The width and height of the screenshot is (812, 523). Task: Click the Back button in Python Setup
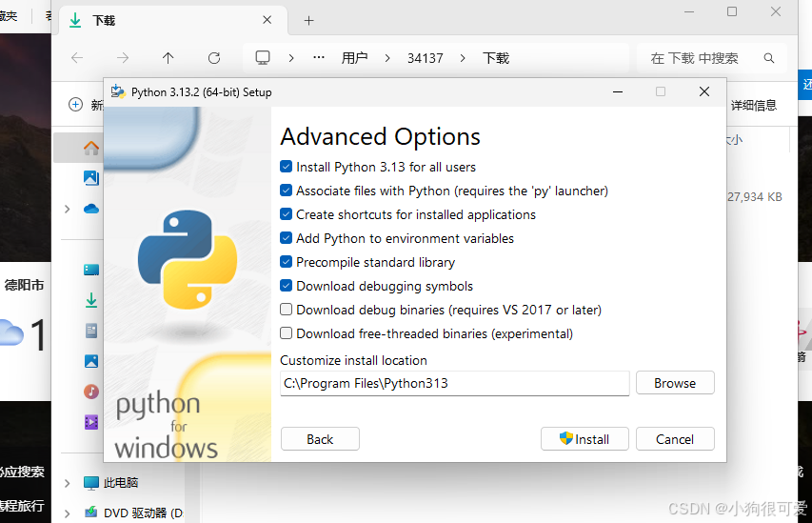click(x=320, y=439)
